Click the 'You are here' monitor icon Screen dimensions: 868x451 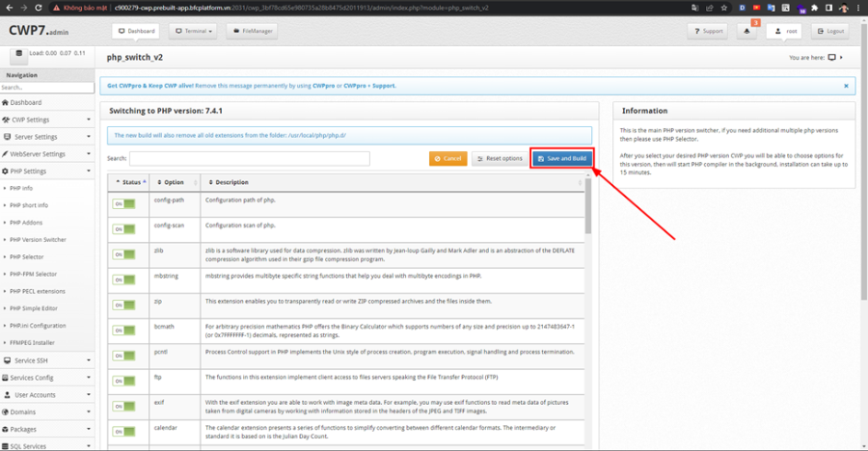coord(831,58)
